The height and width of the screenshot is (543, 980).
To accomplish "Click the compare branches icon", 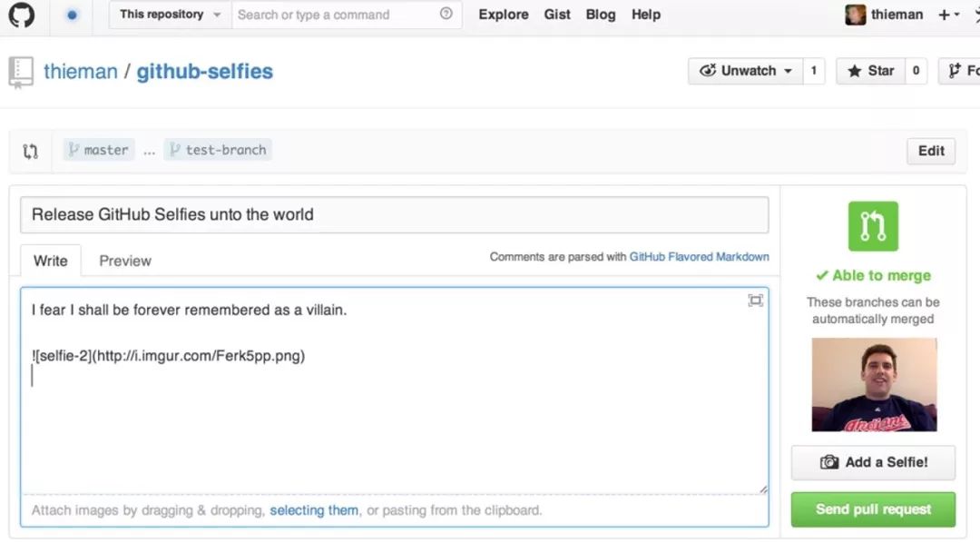I will pyautogui.click(x=31, y=151).
